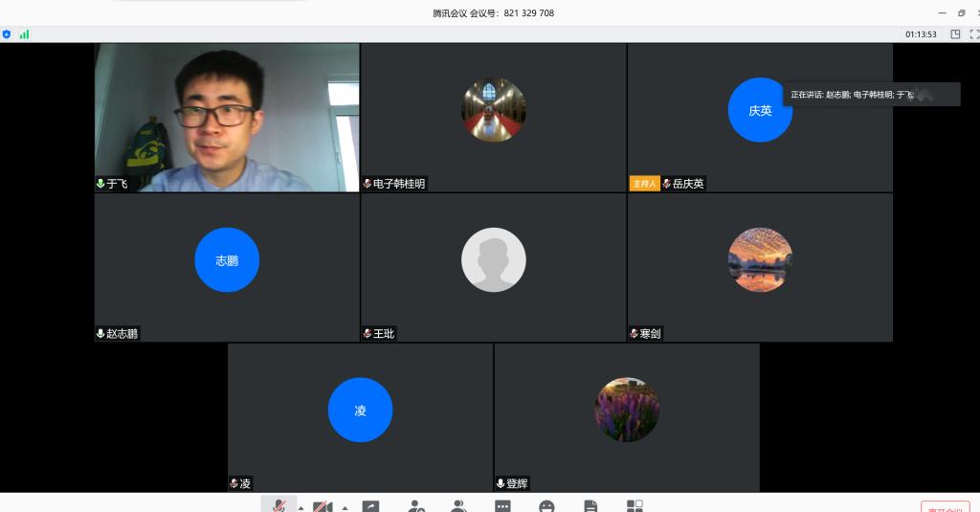This screenshot has width=980, height=512.
Task: Open the invite participants icon
Action: point(416,505)
